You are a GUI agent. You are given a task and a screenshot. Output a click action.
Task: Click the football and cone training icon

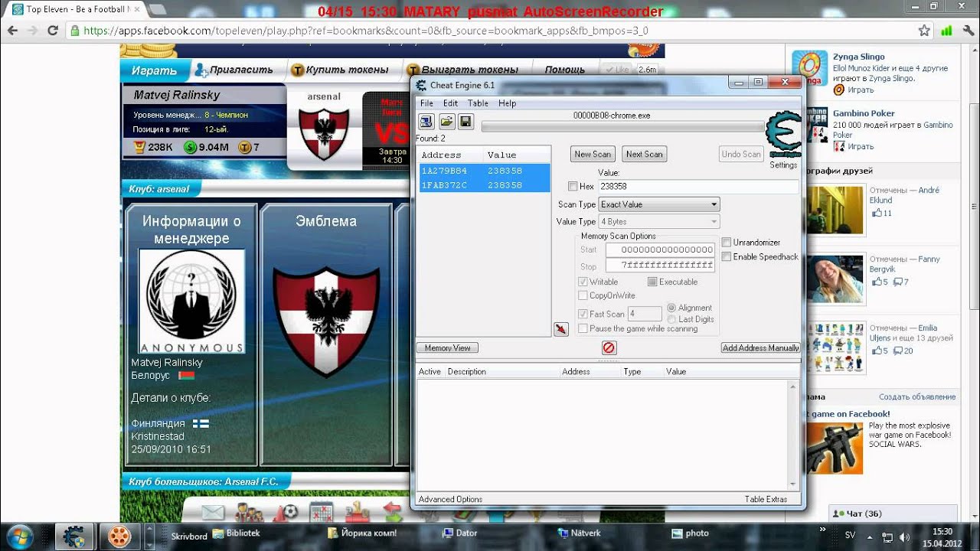coord(286,512)
